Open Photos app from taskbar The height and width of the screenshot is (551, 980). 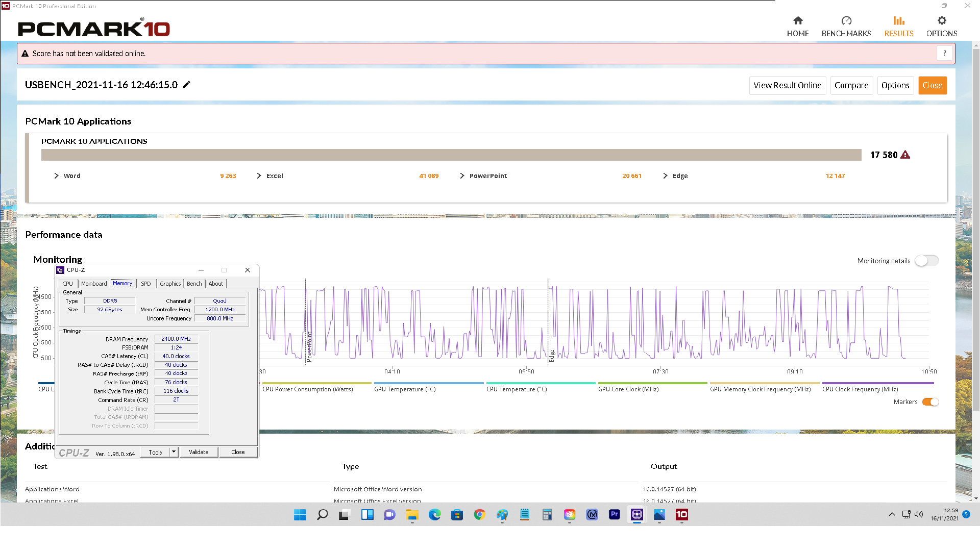[x=659, y=515]
